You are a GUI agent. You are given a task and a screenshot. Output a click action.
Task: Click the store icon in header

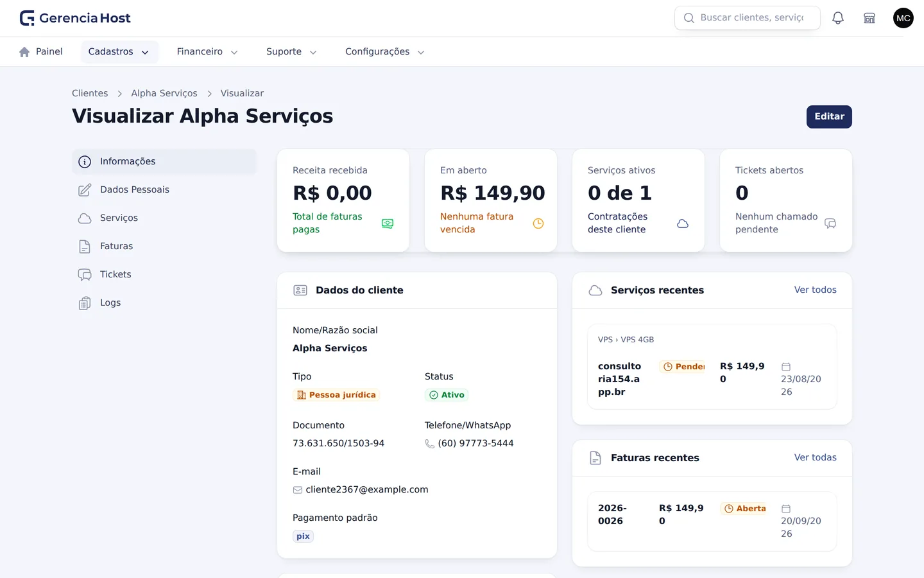pos(869,18)
